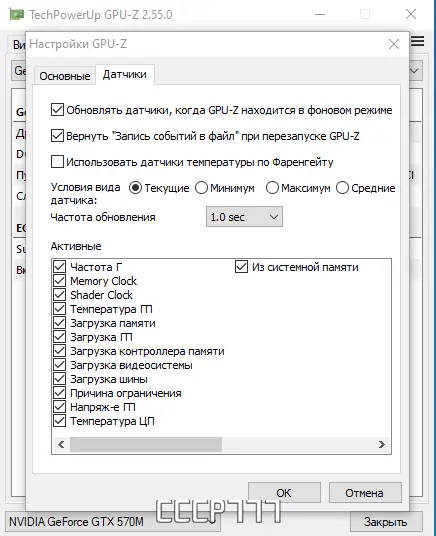Expand the dropdown arrow behind the dialog at top right

click(414, 71)
